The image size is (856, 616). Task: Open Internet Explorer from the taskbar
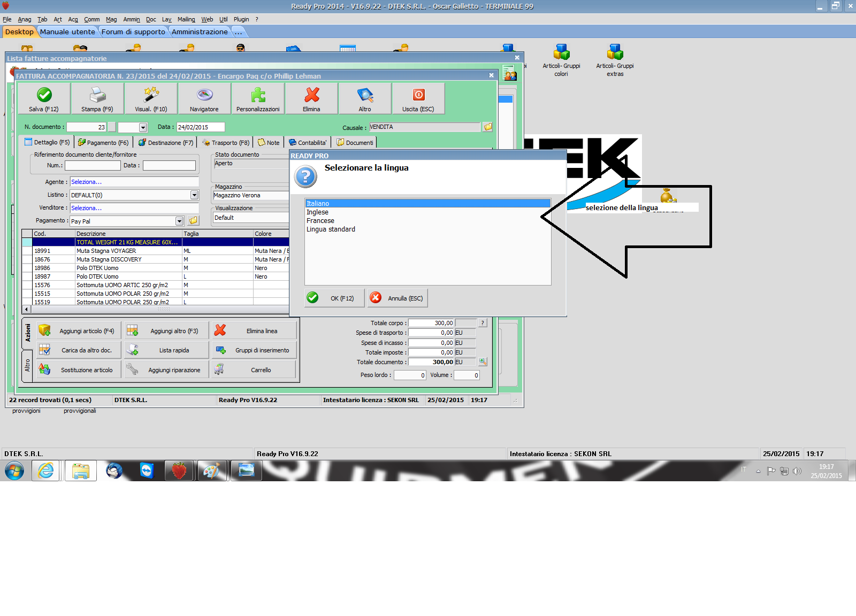[46, 471]
